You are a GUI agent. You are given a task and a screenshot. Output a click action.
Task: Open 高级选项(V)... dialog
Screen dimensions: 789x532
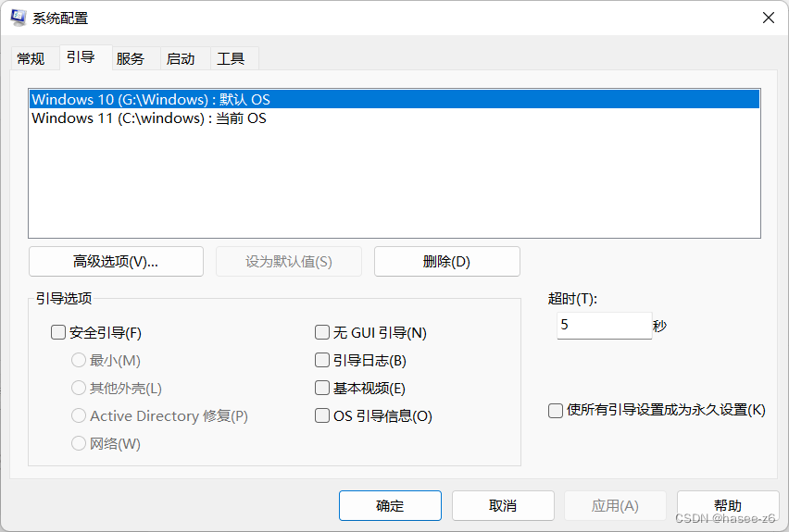coord(117,262)
